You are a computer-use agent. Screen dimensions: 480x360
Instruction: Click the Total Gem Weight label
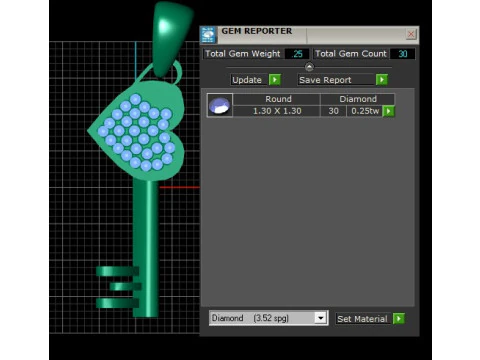243,54
